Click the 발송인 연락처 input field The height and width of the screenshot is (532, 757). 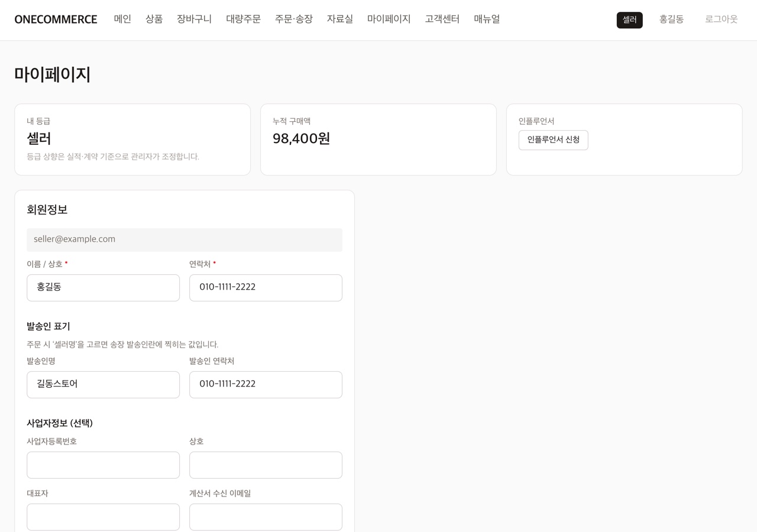[266, 385]
